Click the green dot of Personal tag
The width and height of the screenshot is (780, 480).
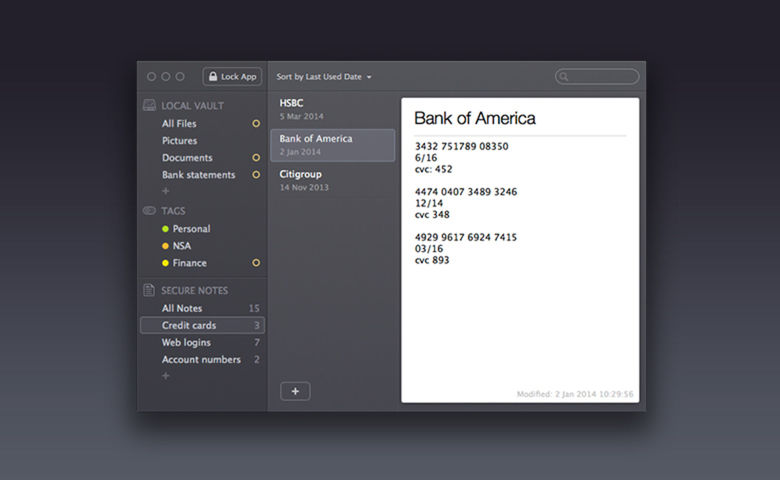click(x=165, y=229)
